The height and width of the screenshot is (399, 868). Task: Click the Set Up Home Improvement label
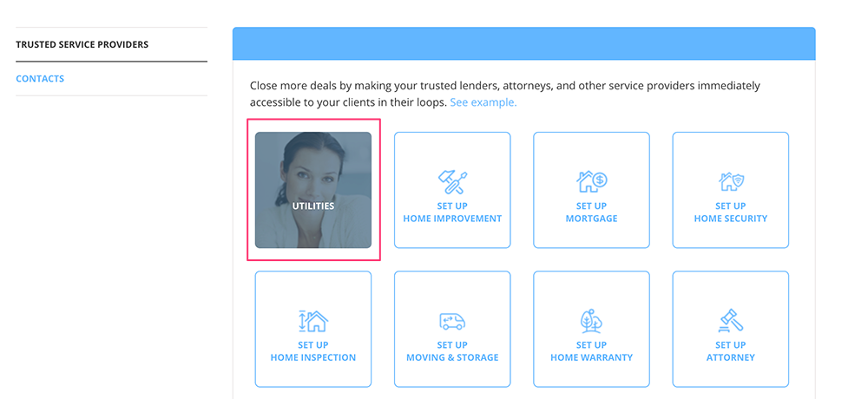[x=452, y=212]
